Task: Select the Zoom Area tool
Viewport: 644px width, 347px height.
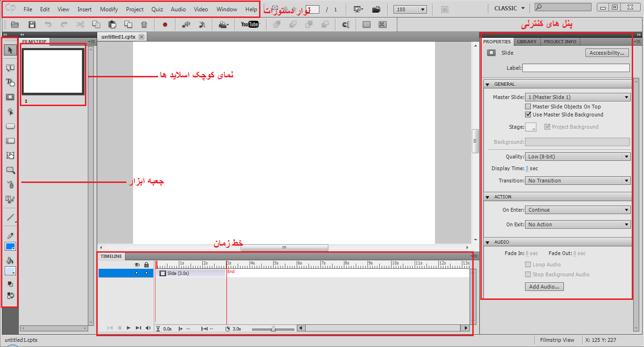Action: (10, 170)
